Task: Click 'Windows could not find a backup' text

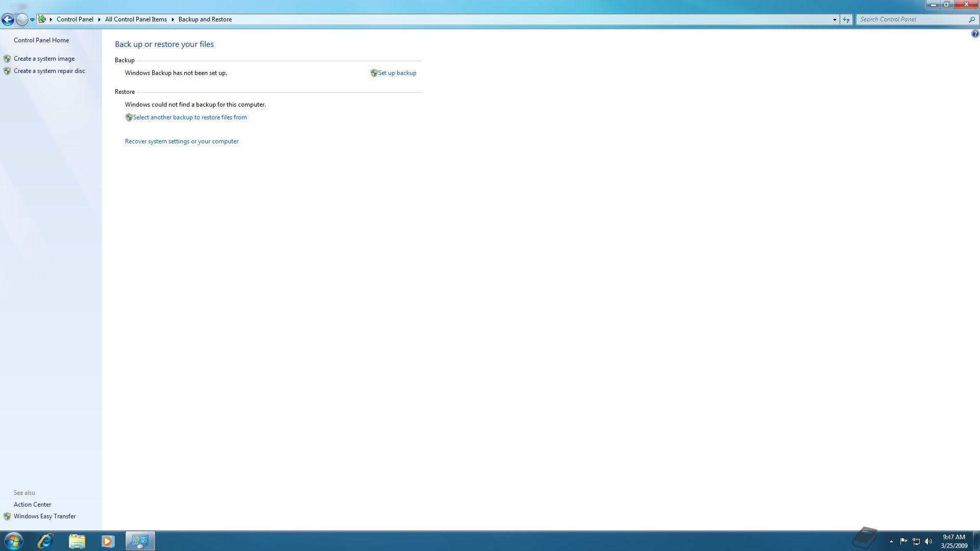Action: coord(195,105)
